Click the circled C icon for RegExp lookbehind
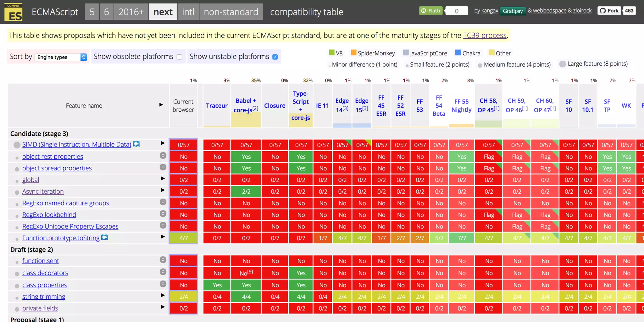 (x=163, y=214)
